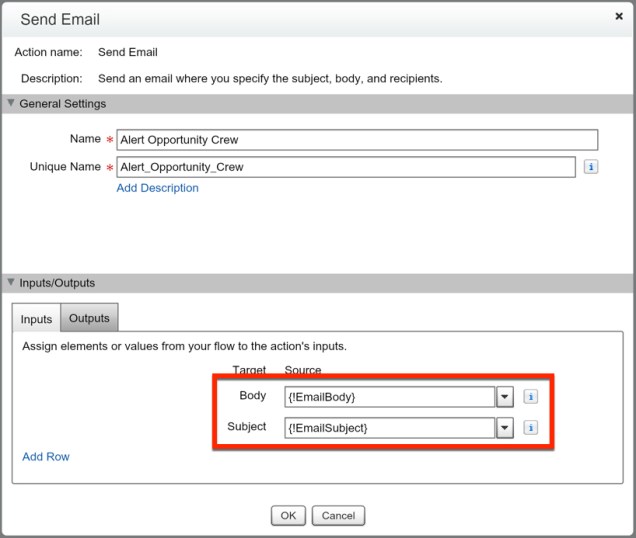This screenshot has height=538, width=636.
Task: Click the info icon next to Body source
Action: (x=530, y=397)
